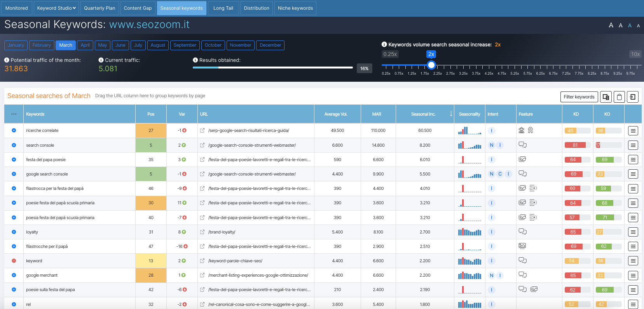Open row menu for ricerche correlate
The image size is (644, 309).
point(633,131)
